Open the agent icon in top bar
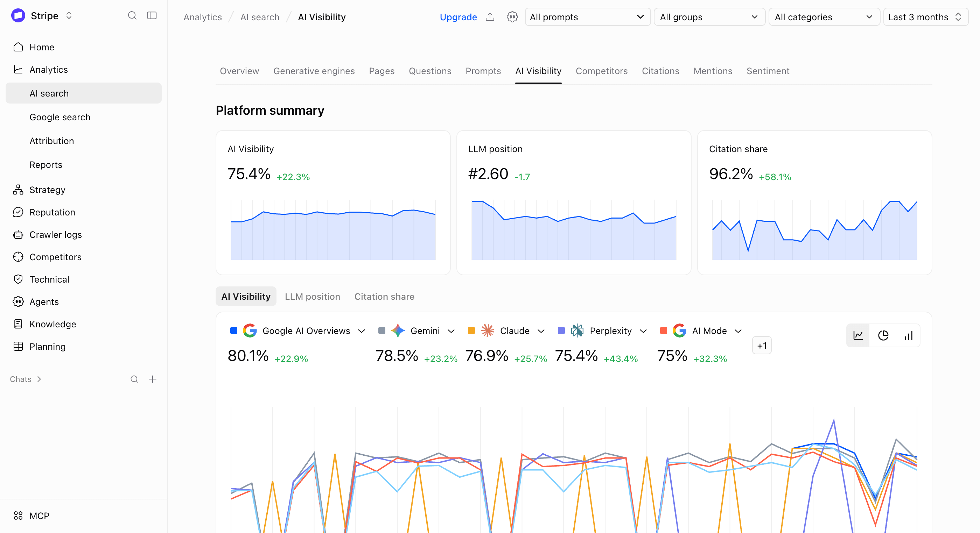The height and width of the screenshot is (533, 980). click(512, 17)
